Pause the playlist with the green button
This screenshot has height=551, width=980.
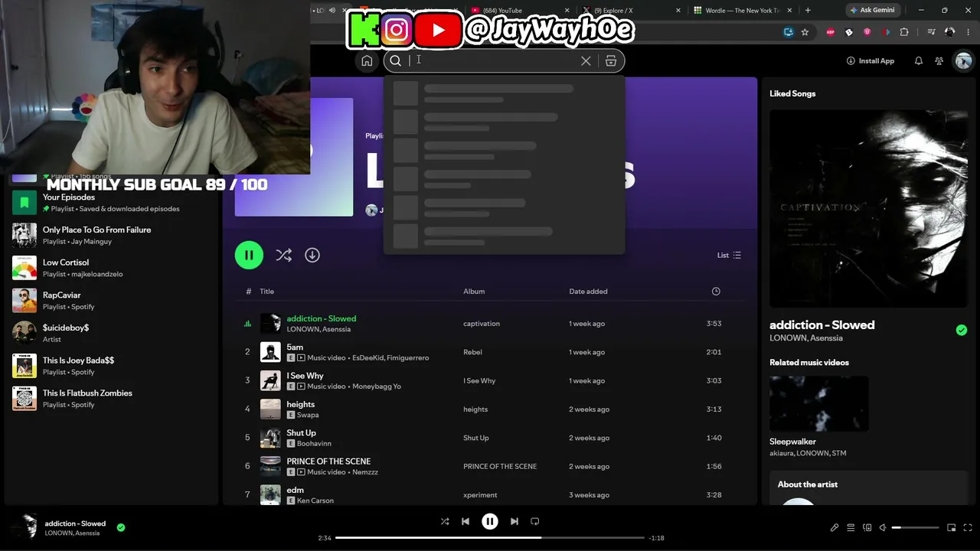click(249, 255)
